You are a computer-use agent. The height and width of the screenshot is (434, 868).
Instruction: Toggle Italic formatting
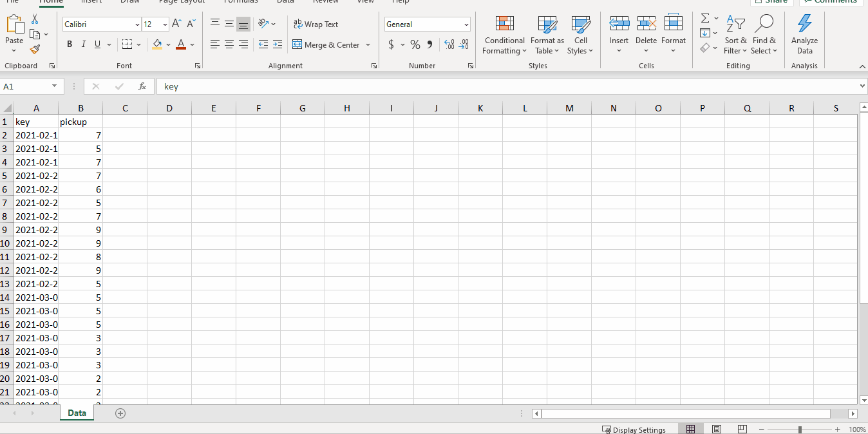coord(84,44)
